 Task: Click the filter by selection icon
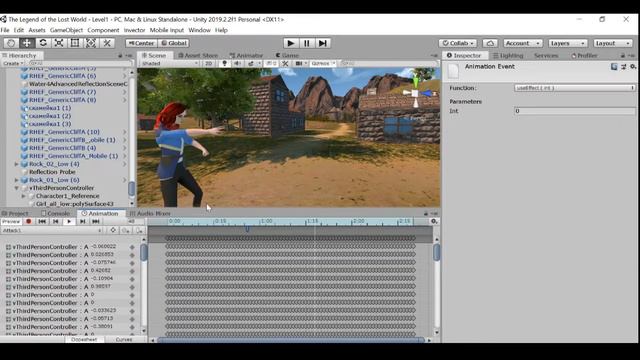coord(113,230)
